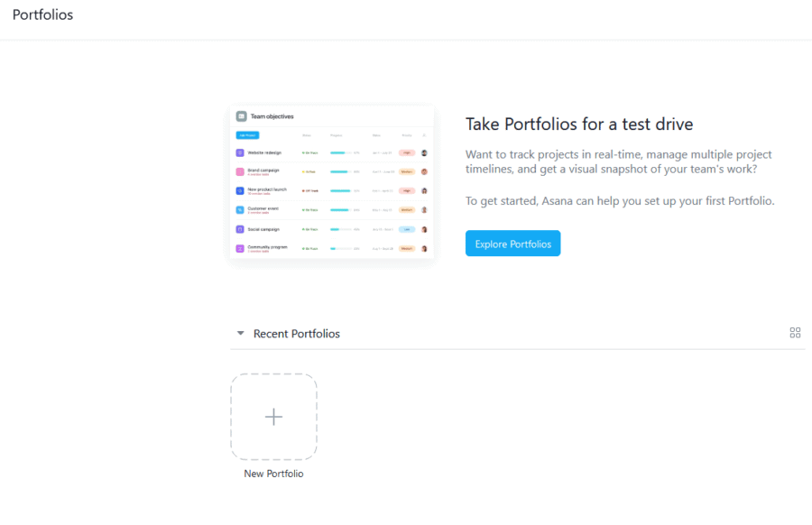
Task: Click the New product launch project icon
Action: [240, 190]
